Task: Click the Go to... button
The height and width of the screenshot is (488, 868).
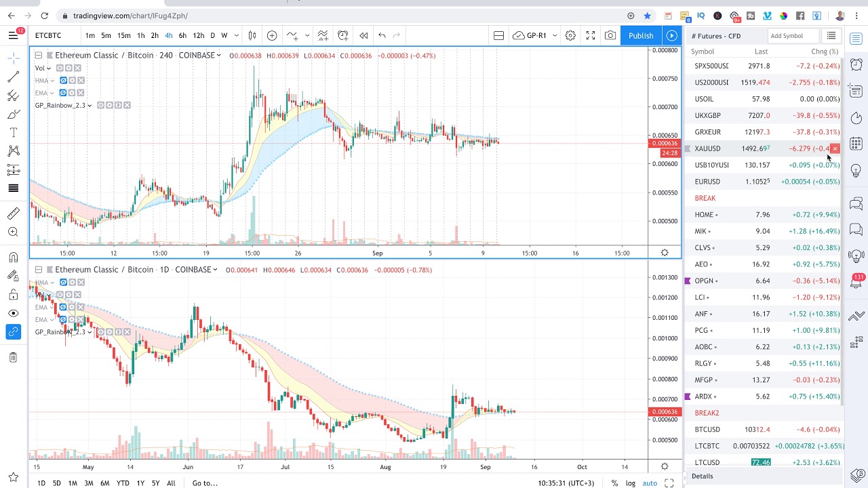Action: [205, 483]
